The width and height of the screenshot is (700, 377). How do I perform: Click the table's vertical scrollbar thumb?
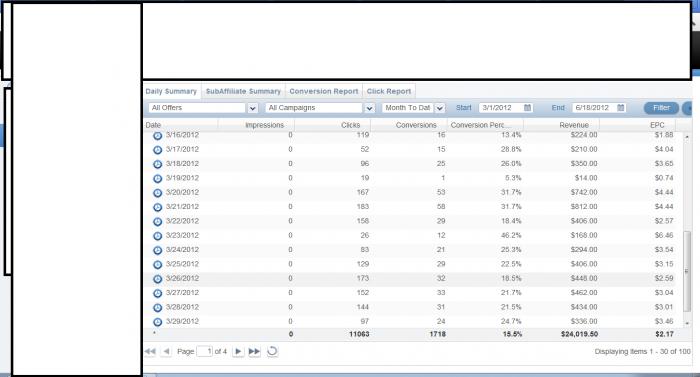coord(687,271)
